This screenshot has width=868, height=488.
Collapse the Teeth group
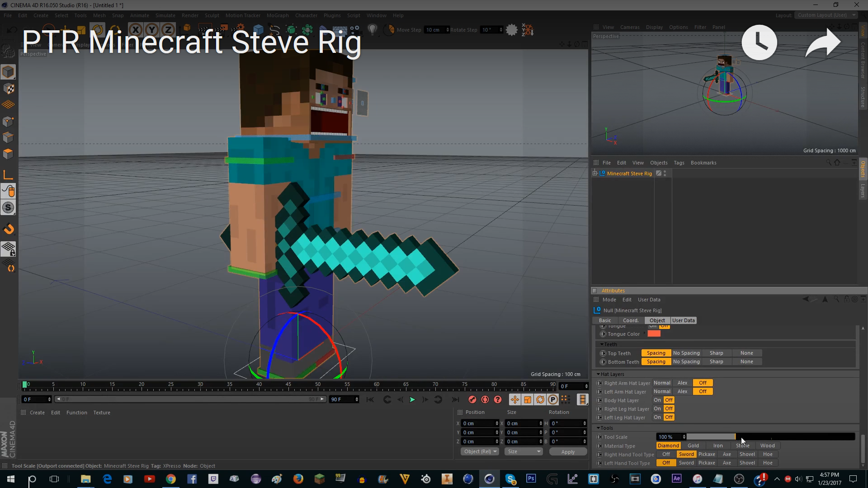click(602, 344)
